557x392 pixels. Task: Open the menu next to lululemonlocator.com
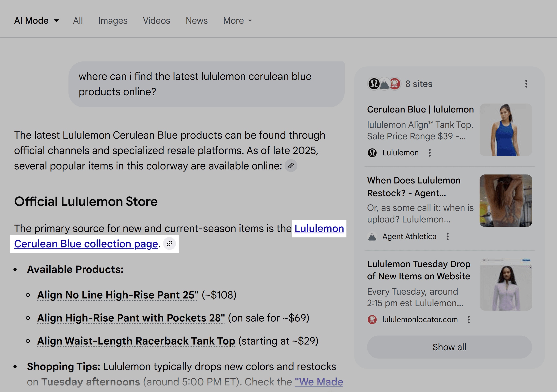[469, 320]
